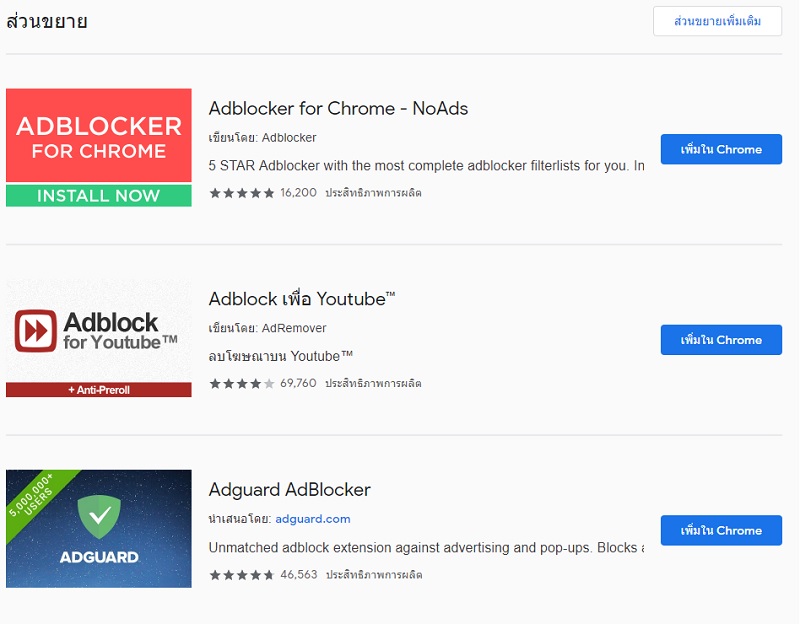Screen dimensions: 800x624
Task: Open the Adguard AdBlocker title
Action: point(289,489)
